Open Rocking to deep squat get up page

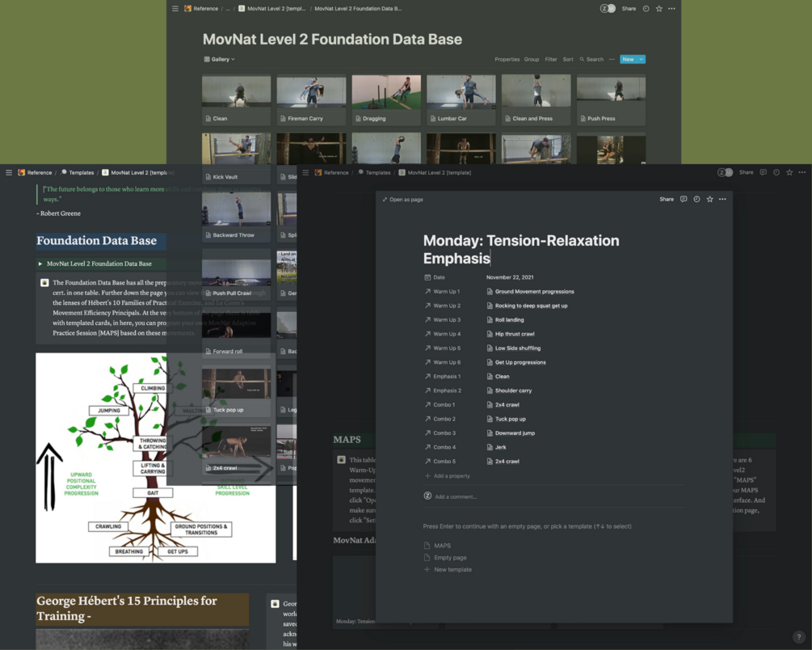click(x=527, y=306)
